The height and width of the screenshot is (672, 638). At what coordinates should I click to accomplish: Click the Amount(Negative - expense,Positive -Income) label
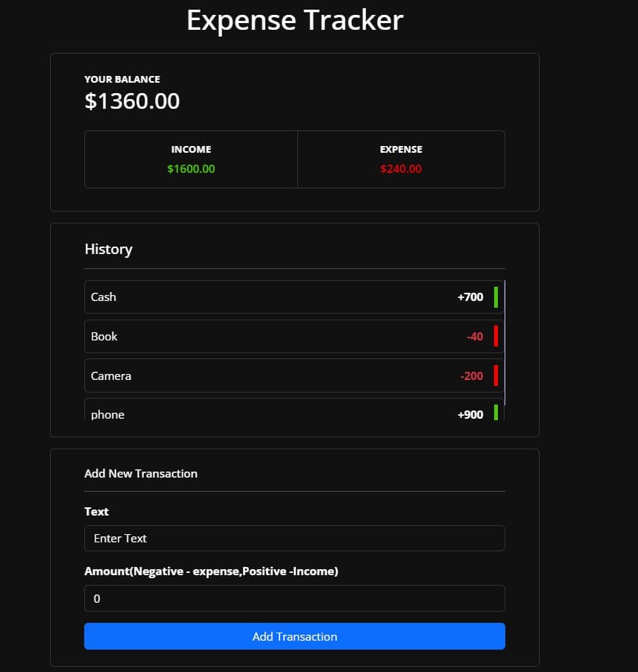tap(212, 571)
